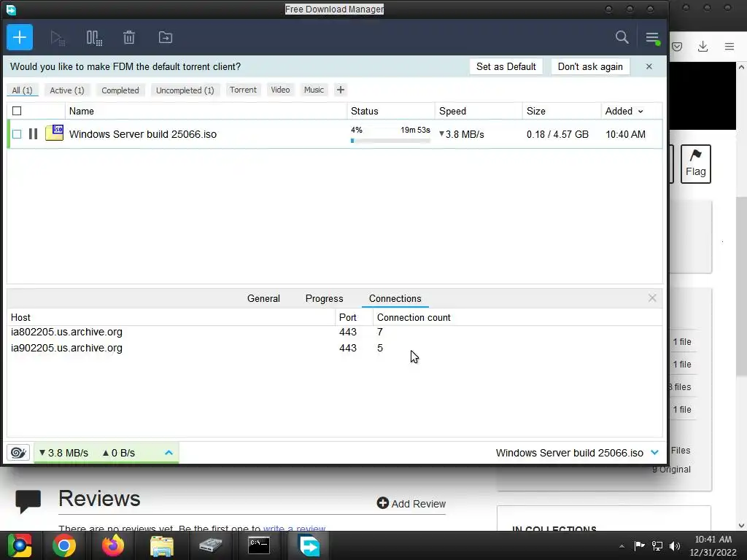Open the command prompt taskbar icon

pos(259,545)
